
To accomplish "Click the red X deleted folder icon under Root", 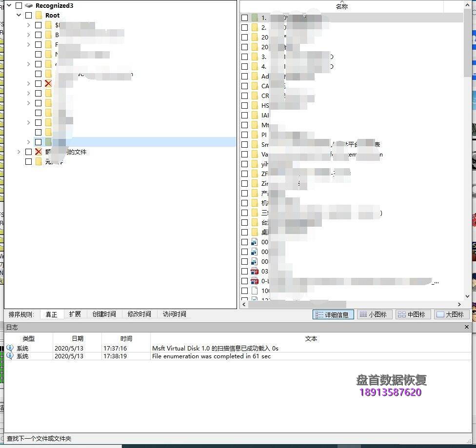I will point(48,84).
